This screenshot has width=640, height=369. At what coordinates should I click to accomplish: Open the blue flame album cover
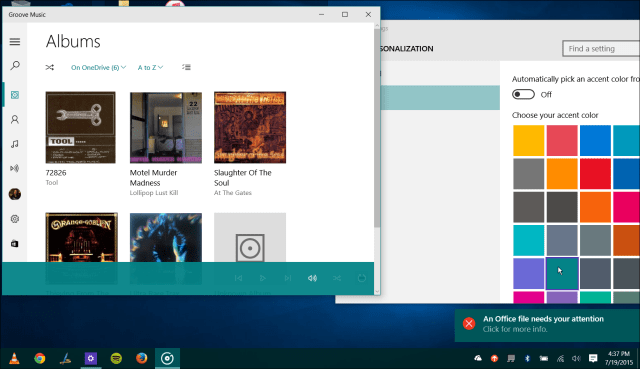[x=166, y=237]
